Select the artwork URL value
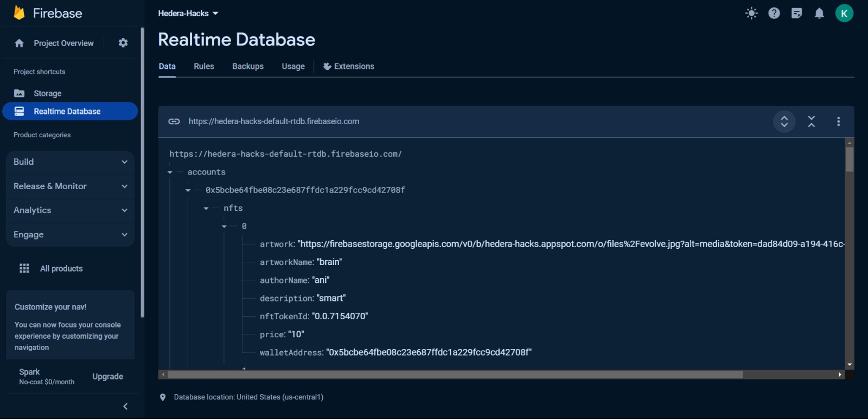 571,244
